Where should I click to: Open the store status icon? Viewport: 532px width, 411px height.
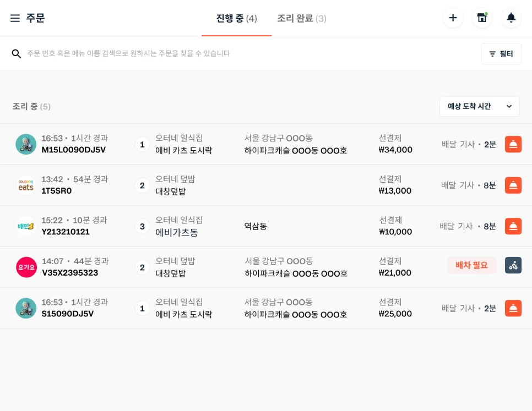tap(482, 18)
